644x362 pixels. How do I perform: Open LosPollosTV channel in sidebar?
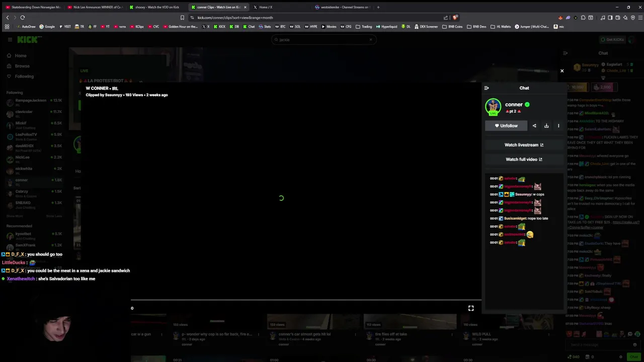pyautogui.click(x=34, y=136)
